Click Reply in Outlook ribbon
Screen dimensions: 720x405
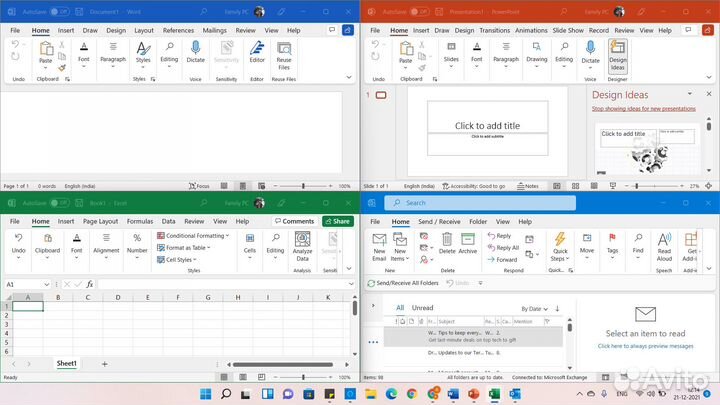(499, 236)
